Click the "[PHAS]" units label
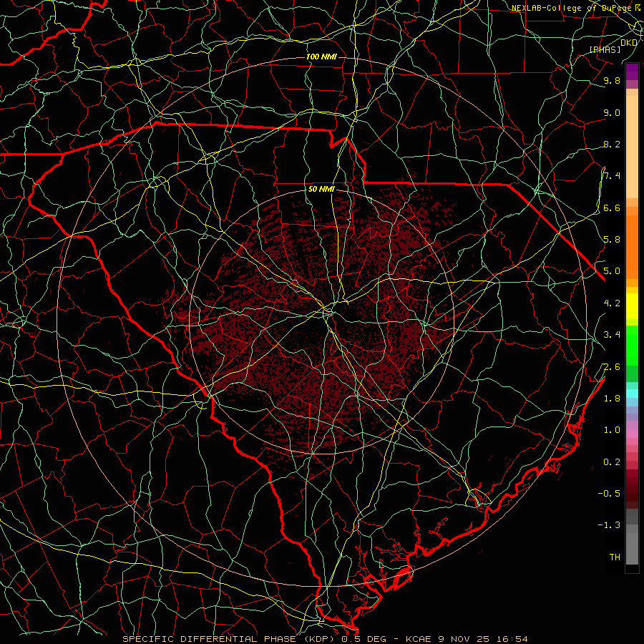This screenshot has height=644, width=644. [605, 49]
